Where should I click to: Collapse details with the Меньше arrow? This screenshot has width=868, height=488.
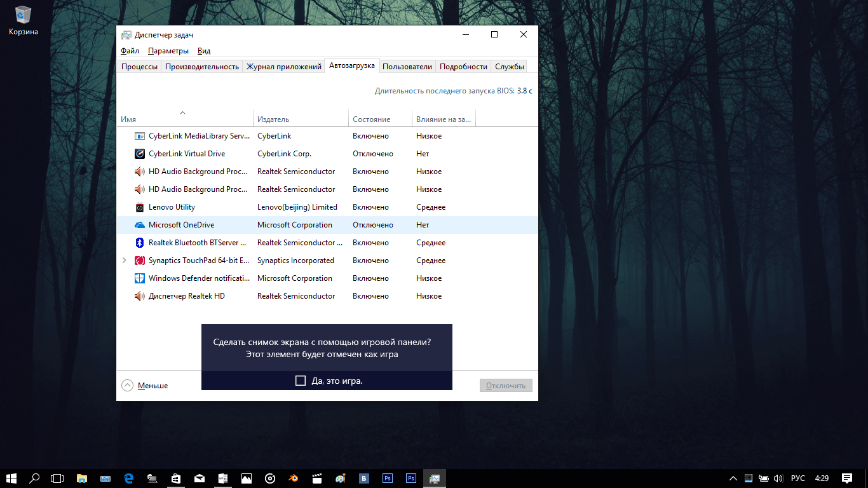(x=128, y=385)
